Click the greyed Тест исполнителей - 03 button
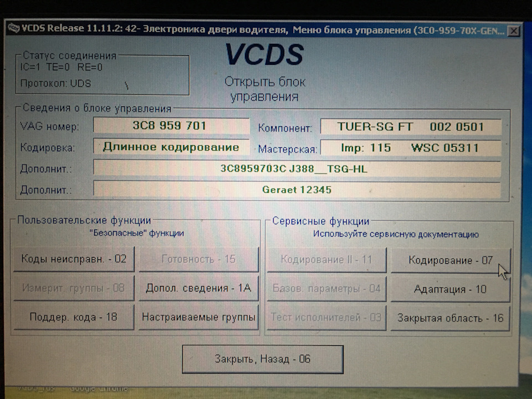The height and width of the screenshot is (399, 532). tap(327, 318)
